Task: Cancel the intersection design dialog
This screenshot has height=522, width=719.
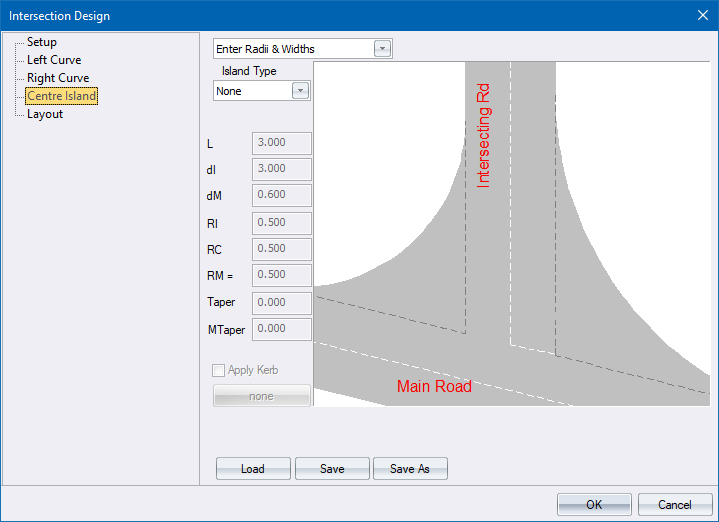Action: [675, 504]
